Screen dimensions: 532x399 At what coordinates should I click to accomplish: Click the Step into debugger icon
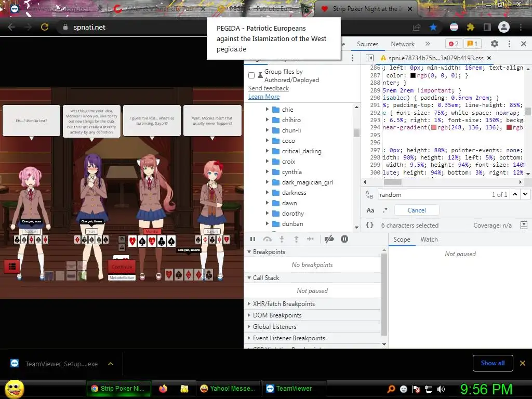click(x=282, y=239)
